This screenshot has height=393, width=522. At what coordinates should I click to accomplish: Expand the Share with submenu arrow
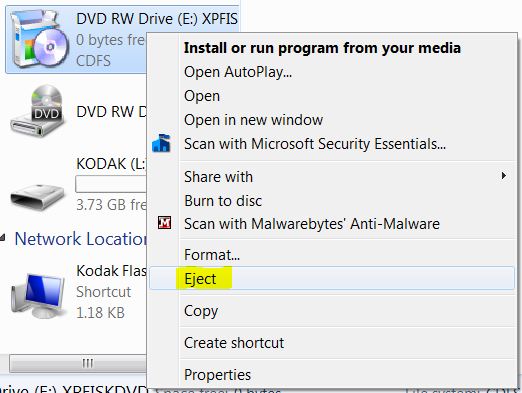pyautogui.click(x=504, y=176)
